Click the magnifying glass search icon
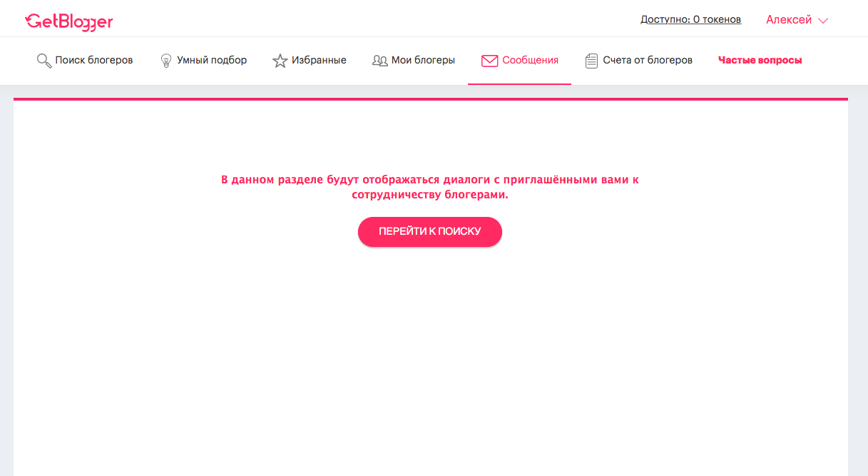868x476 pixels. pyautogui.click(x=44, y=61)
